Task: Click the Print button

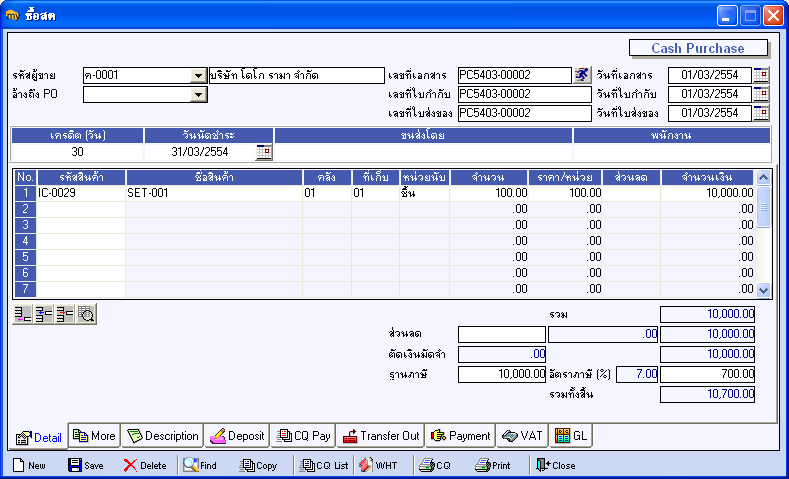Action: pyautogui.click(x=493, y=465)
